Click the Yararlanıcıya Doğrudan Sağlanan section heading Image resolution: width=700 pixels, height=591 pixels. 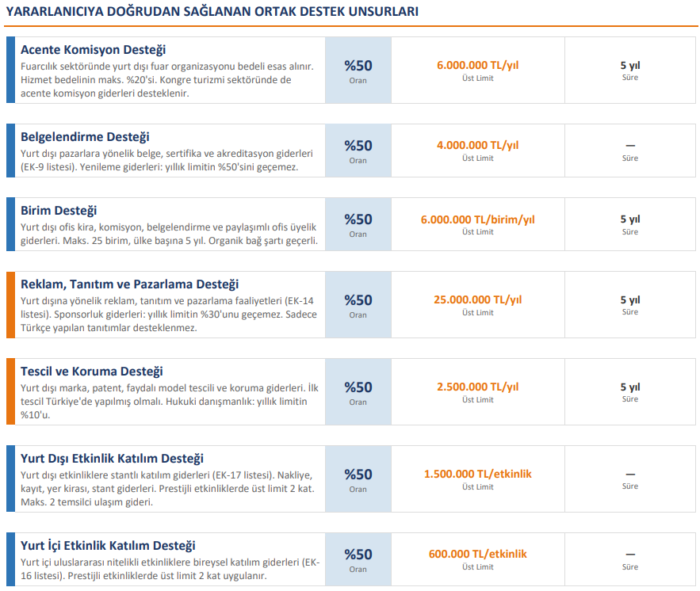(x=212, y=12)
